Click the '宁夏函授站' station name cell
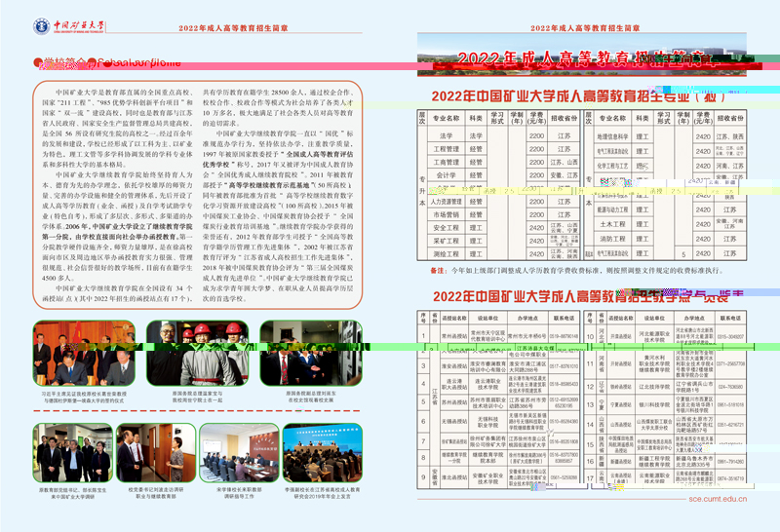Image resolution: width=780 pixels, height=532 pixels. pos(621,404)
